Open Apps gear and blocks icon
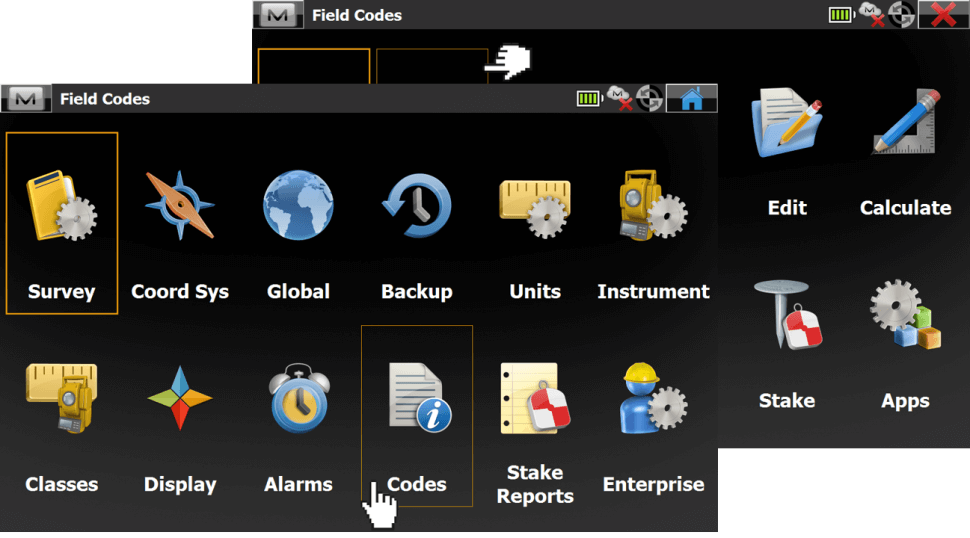The image size is (970, 538). (905, 315)
